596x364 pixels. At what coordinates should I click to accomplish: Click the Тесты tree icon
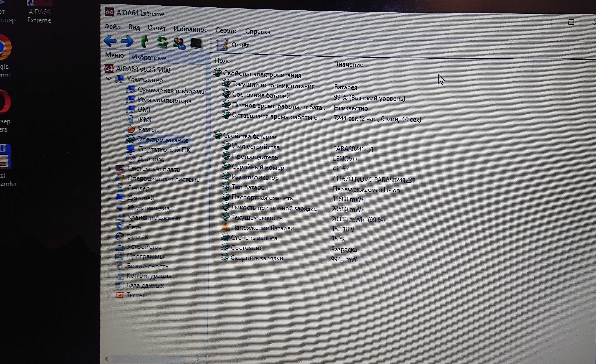click(x=119, y=295)
